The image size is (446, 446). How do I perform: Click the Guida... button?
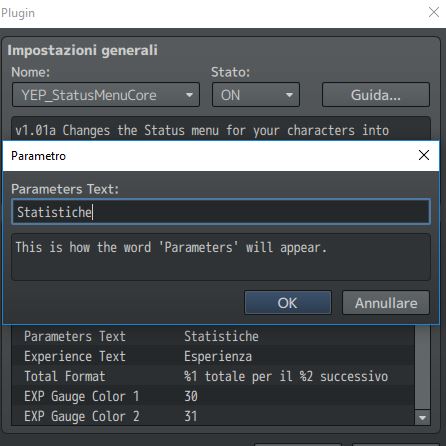click(x=376, y=95)
